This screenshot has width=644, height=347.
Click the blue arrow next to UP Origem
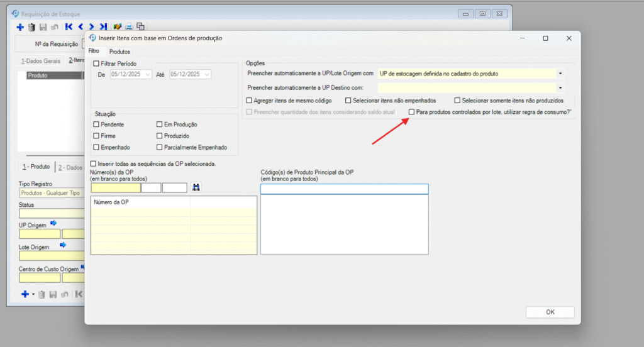[53, 223]
